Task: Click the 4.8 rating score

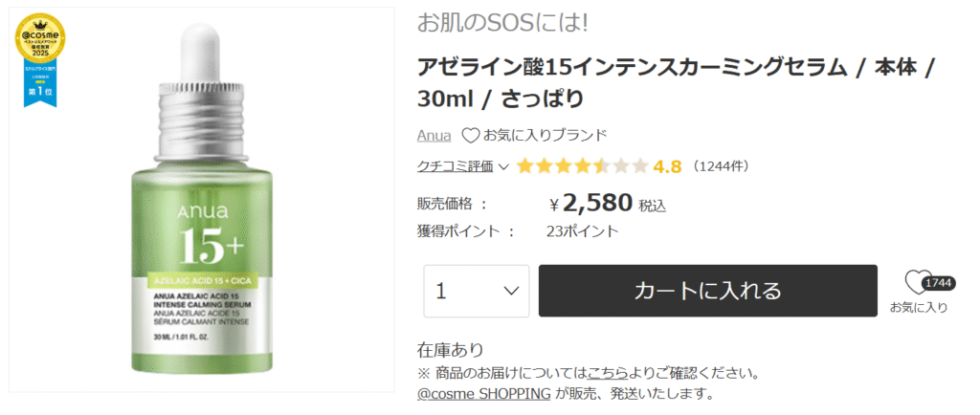Action: [667, 166]
